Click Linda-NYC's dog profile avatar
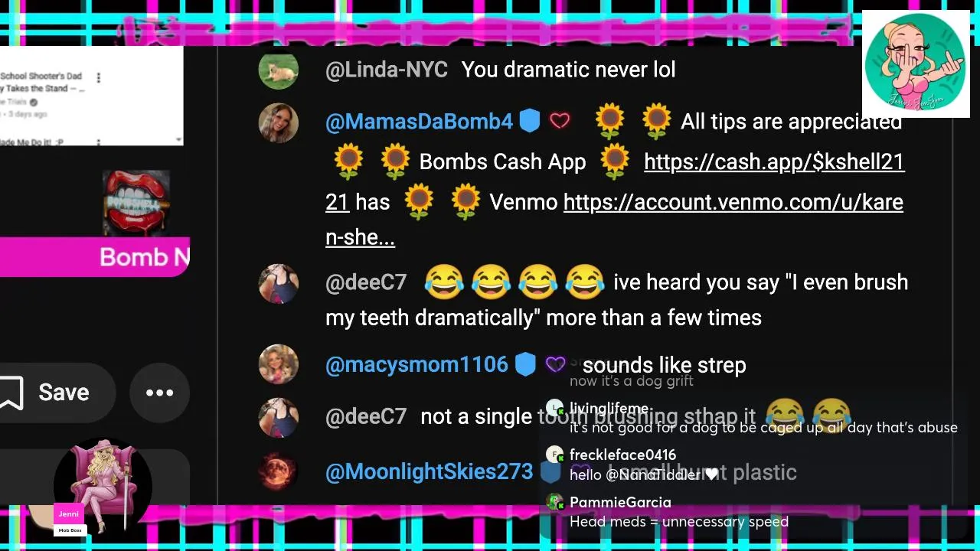The height and width of the screenshot is (551, 980). tap(278, 70)
